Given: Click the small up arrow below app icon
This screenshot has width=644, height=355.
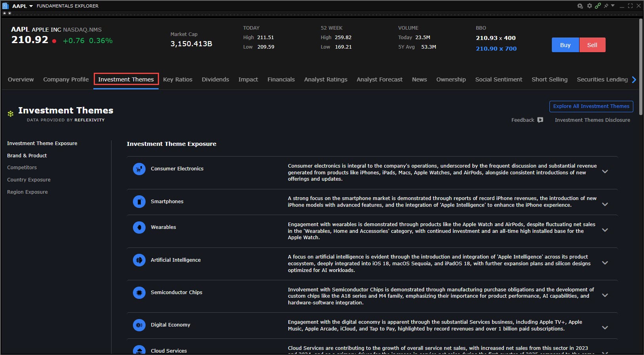Looking at the screenshot, I should pos(4,13).
